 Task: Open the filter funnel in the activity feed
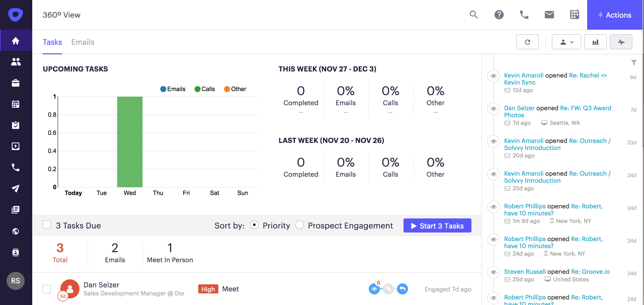633,62
